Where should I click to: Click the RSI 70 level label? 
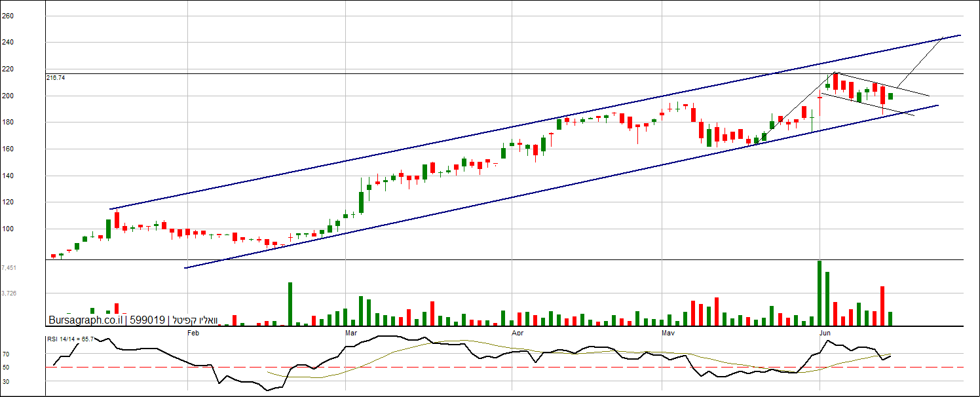6,354
